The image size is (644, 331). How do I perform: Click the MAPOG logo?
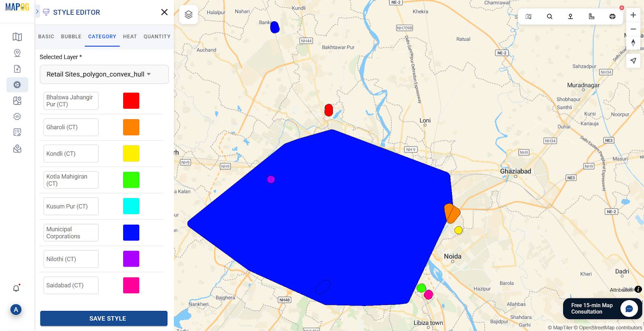17,7
